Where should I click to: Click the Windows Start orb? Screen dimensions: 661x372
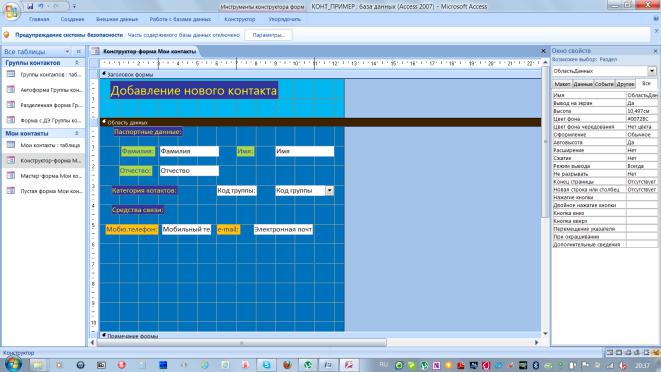[x=12, y=364]
